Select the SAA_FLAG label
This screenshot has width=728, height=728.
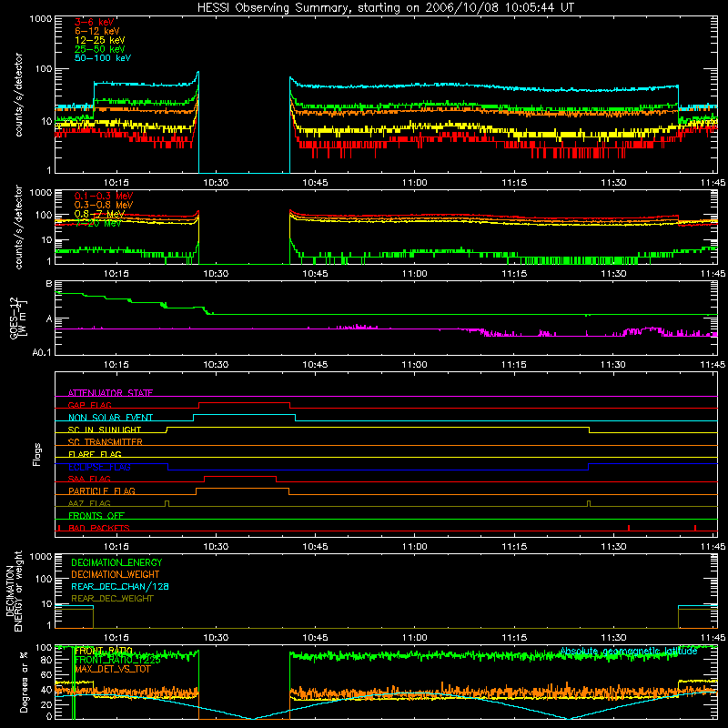(x=89, y=479)
